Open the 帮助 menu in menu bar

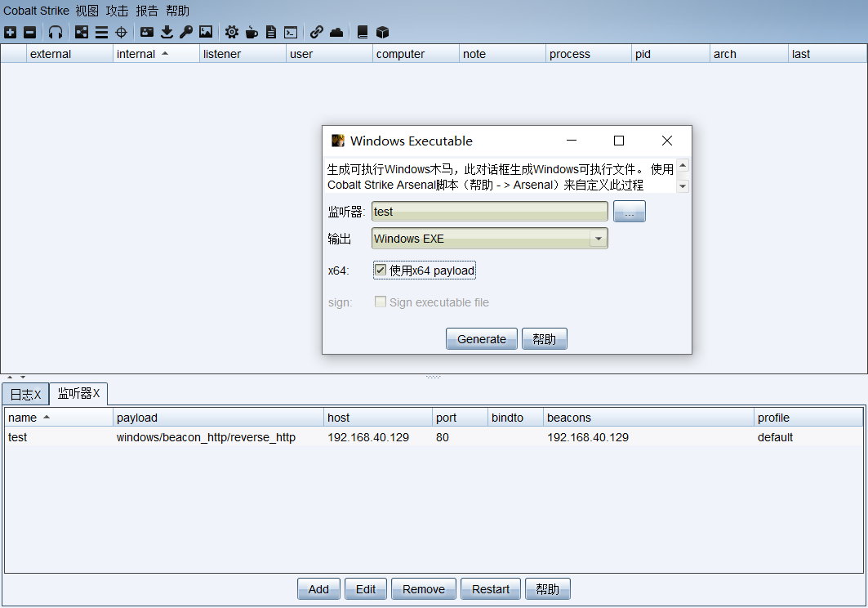[x=177, y=11]
